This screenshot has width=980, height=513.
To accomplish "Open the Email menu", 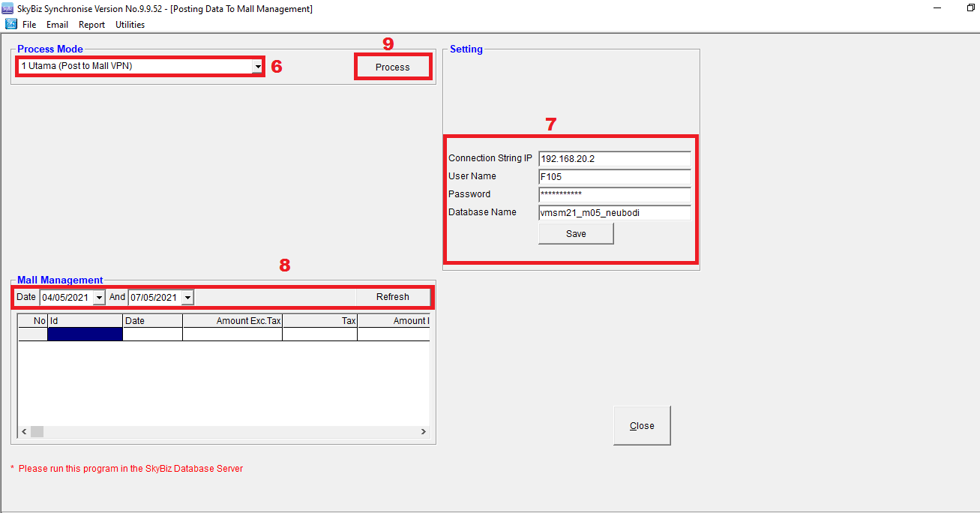I will click(57, 25).
